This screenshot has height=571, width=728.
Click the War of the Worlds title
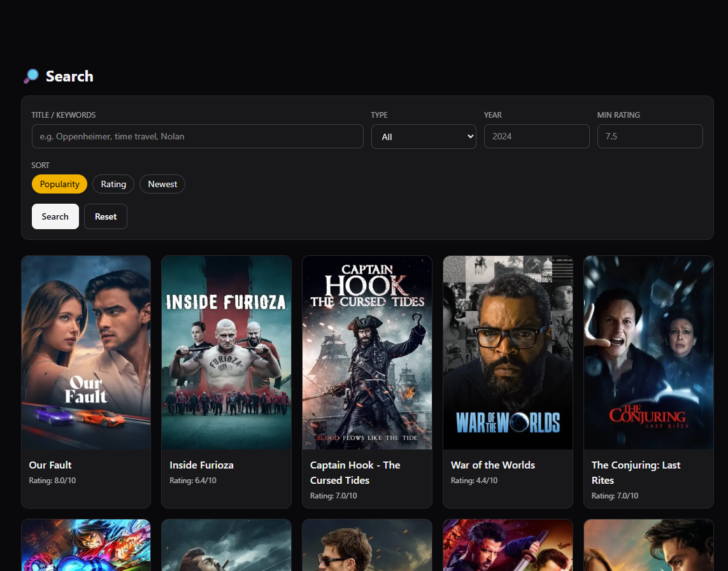click(x=492, y=465)
